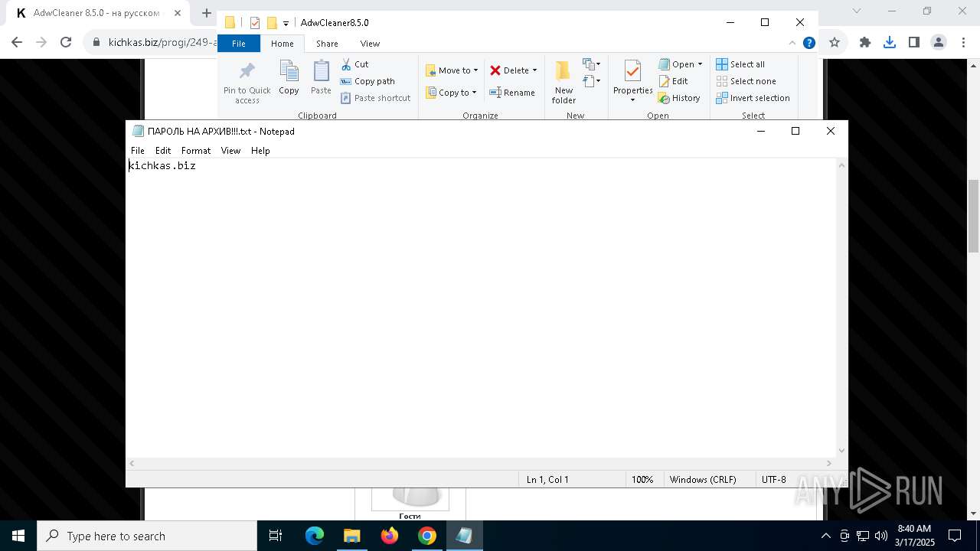Screen dimensions: 980x551
Task: Click the Copy icon in the Explorer ribbon
Action: tap(289, 72)
